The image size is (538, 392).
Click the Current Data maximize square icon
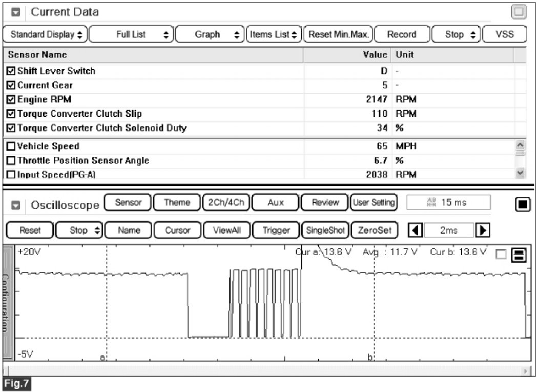click(x=519, y=12)
